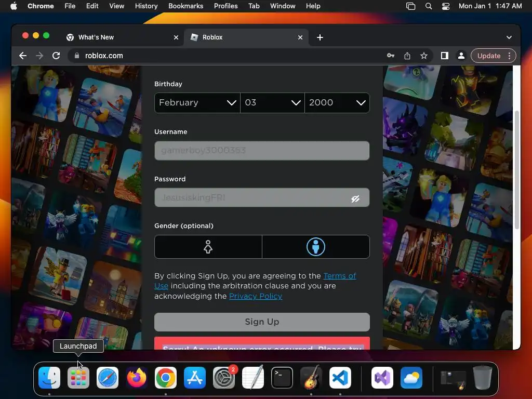Open Spotlight search in menu bar
The image size is (532, 399).
[429, 6]
